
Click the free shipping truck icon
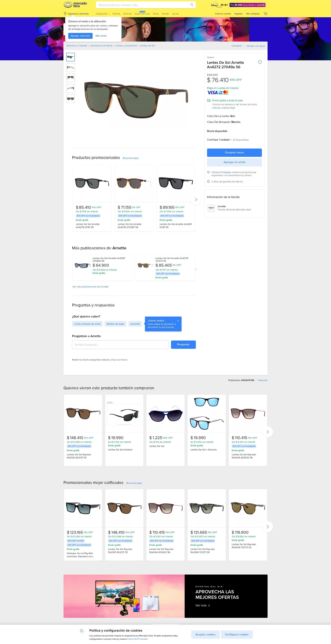pos(208,100)
